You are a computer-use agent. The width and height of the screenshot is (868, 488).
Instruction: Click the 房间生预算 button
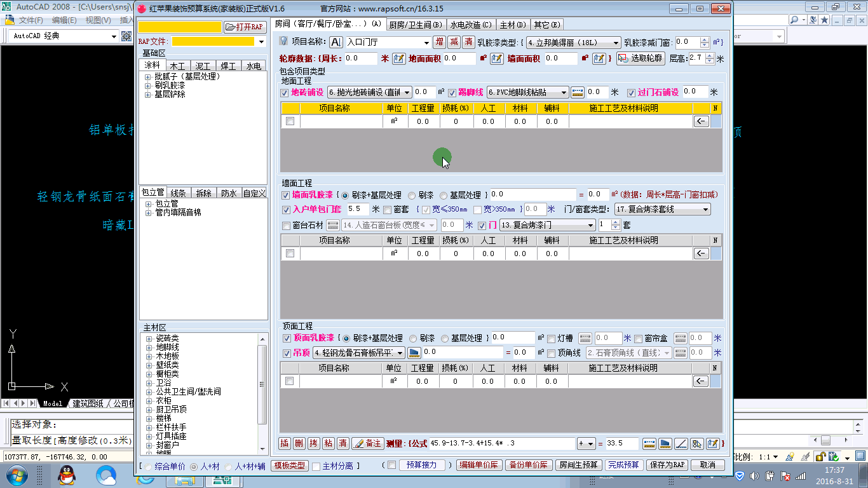coord(579,465)
